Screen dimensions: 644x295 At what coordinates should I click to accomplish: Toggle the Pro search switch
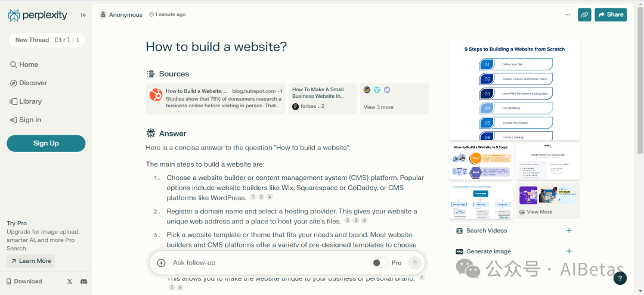(x=379, y=263)
